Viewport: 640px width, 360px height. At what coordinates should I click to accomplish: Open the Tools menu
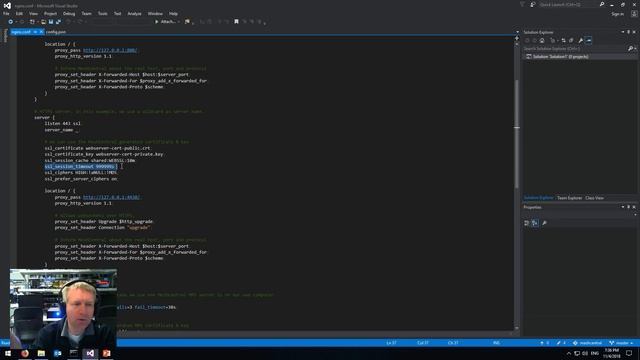pyautogui.click(x=102, y=13)
